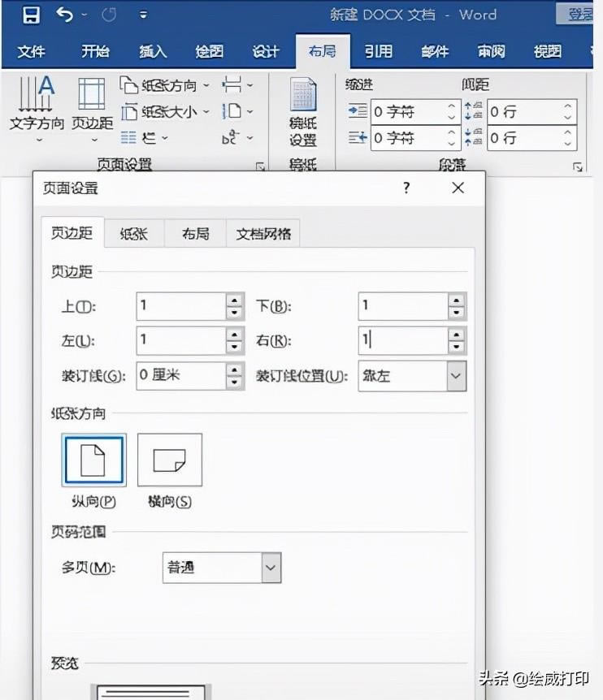Viewport: 603px width, 700px height.
Task: Click the 页边距 margins ribbon icon
Action: [92, 104]
